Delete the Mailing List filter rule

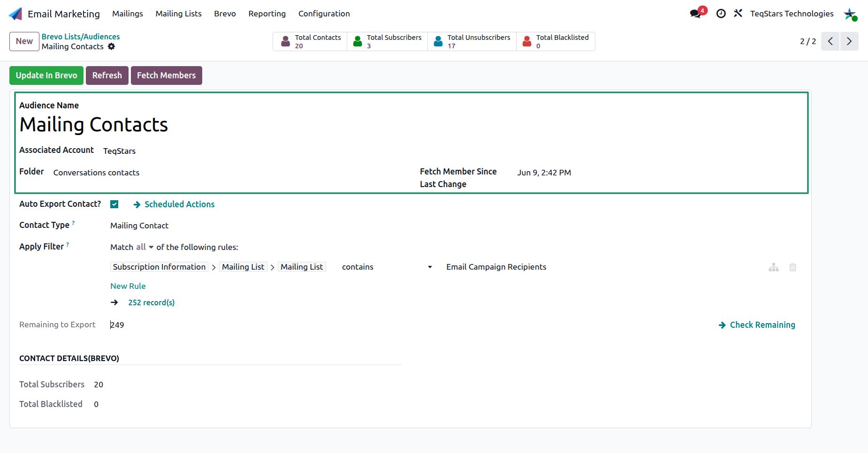[793, 267]
